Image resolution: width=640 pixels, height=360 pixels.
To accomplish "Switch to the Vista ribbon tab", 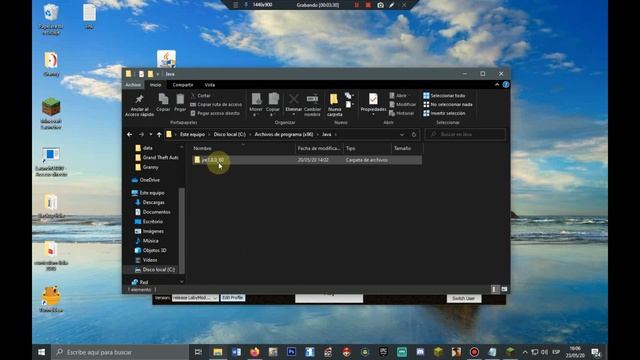I will pos(209,84).
